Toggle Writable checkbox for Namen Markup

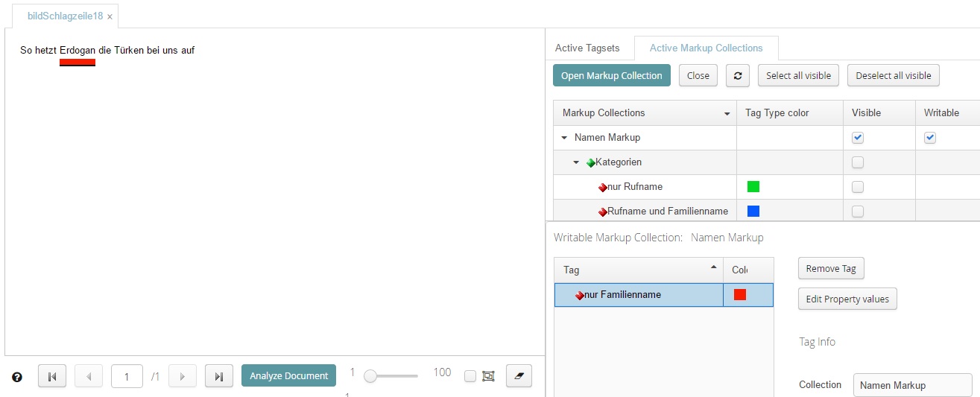(930, 138)
